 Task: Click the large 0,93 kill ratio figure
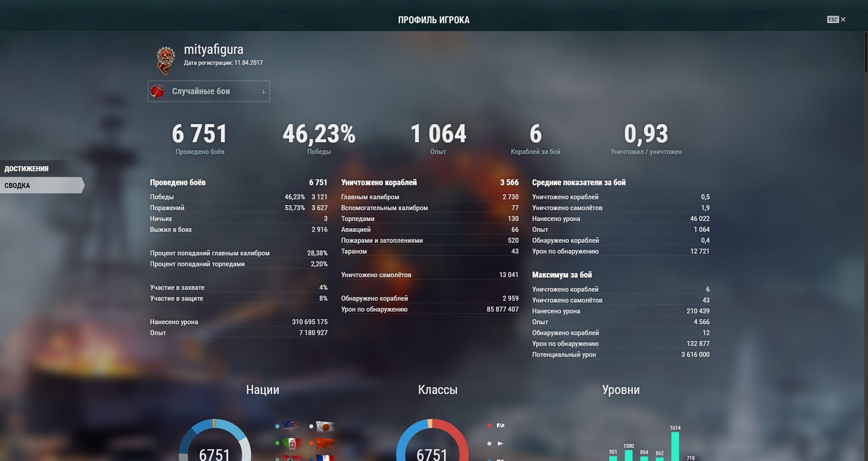pyautogui.click(x=646, y=134)
